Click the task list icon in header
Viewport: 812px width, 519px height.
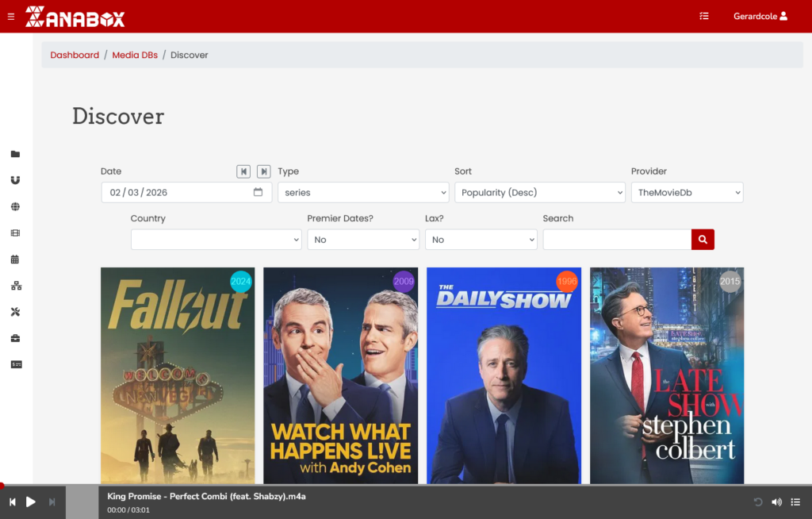coord(704,16)
